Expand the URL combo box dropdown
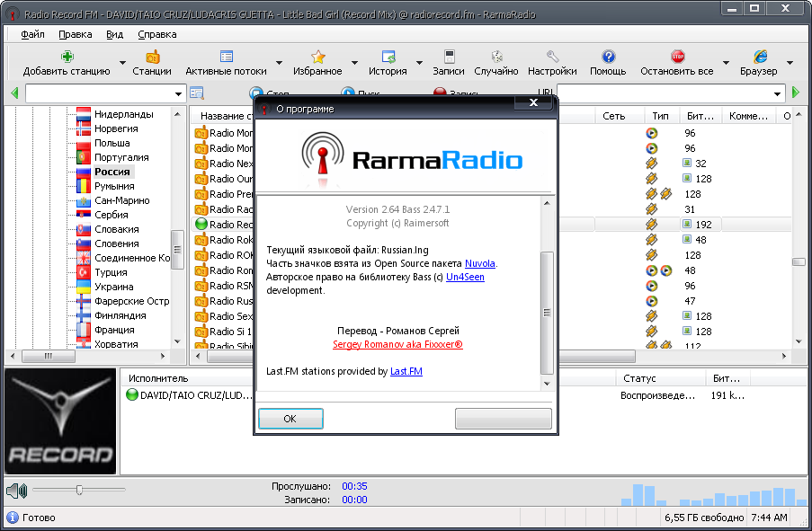The width and height of the screenshot is (812, 531). tap(777, 93)
